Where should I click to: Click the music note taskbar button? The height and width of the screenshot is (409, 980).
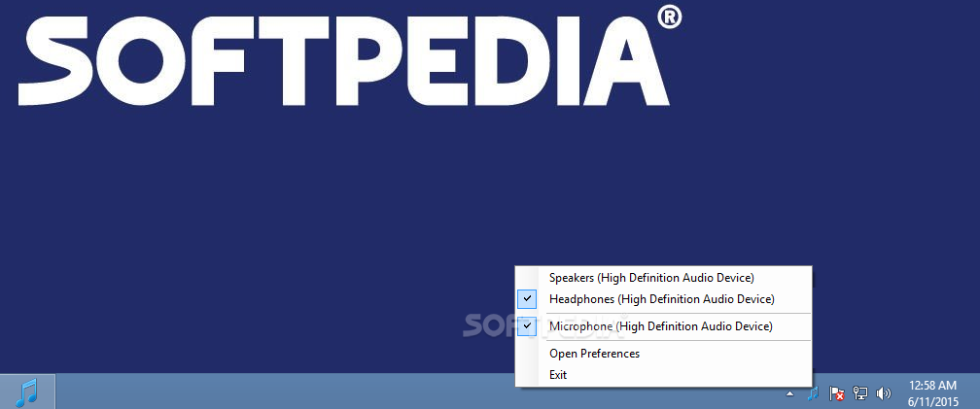[27, 392]
